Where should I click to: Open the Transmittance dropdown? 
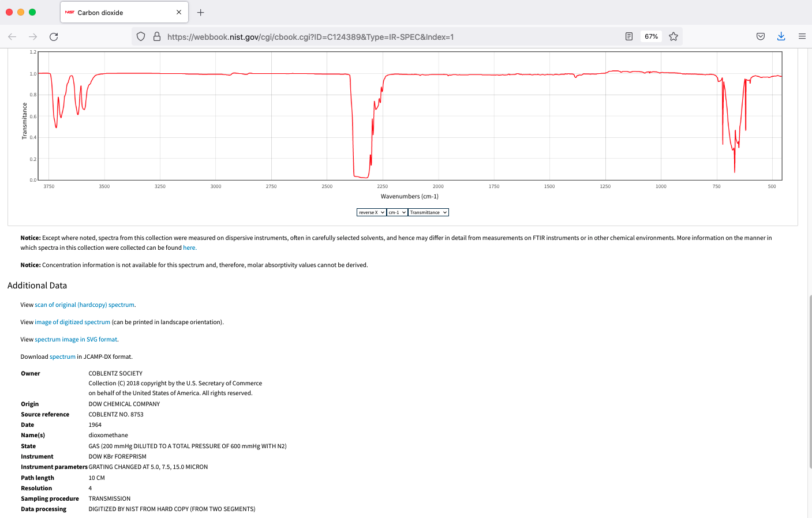click(x=428, y=212)
